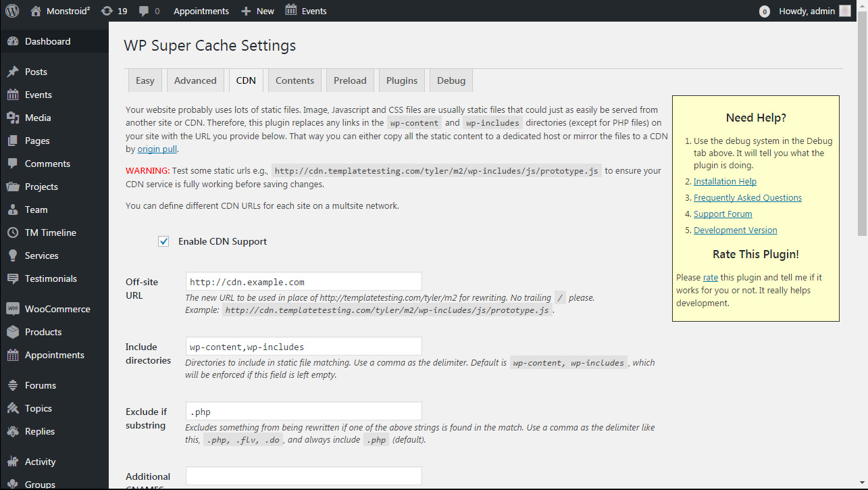Click the Services lightbulb icon
Viewport: 868px width, 490px height.
tap(13, 255)
